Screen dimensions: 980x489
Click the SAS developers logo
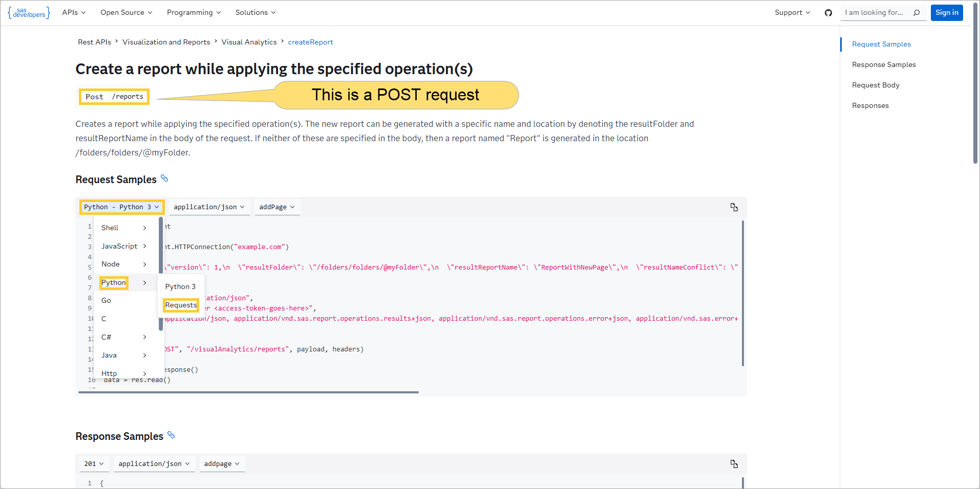point(29,13)
